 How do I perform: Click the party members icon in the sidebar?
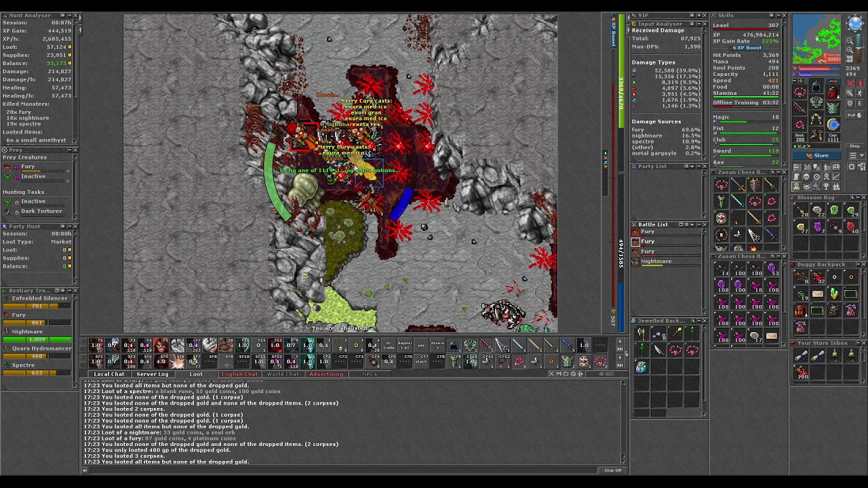pyautogui.click(x=836, y=186)
